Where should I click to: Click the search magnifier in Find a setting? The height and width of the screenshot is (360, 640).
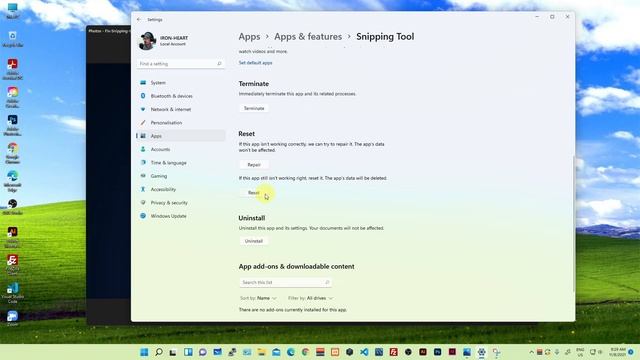[x=219, y=64]
